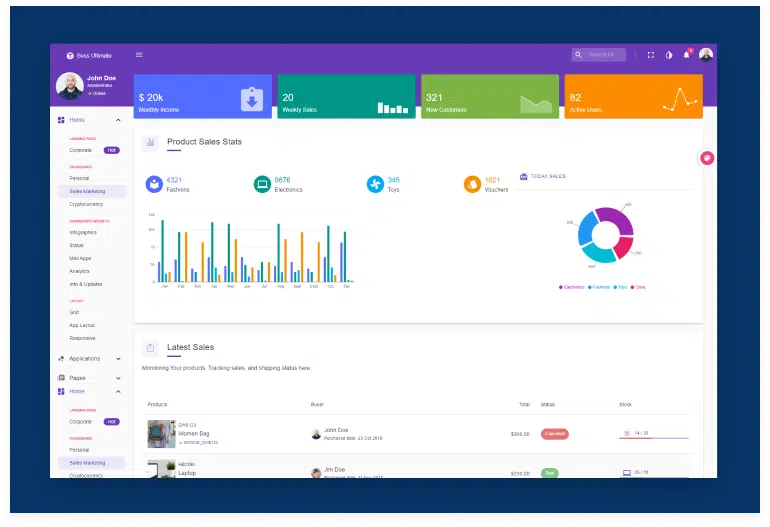Enter fullscreen mode using the header icon
Screen dimensions: 770x527
click(x=651, y=55)
